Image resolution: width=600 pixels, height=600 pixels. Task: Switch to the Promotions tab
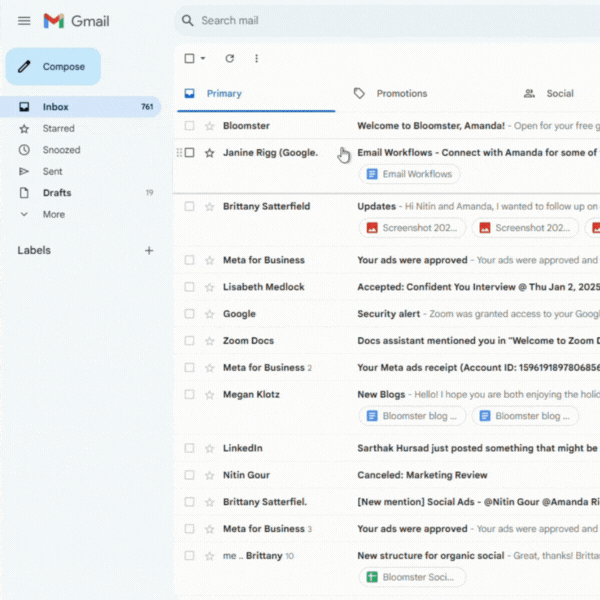coord(402,94)
